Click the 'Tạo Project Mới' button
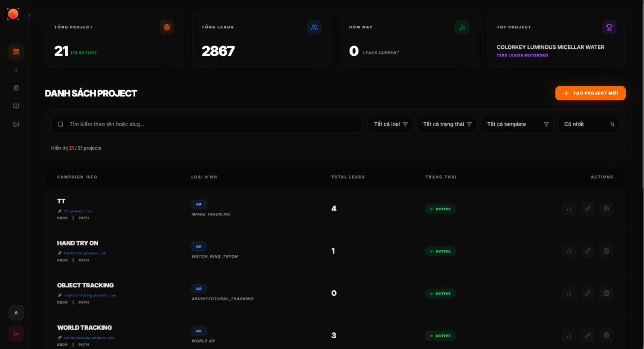Image resolution: width=644 pixels, height=349 pixels. [590, 93]
